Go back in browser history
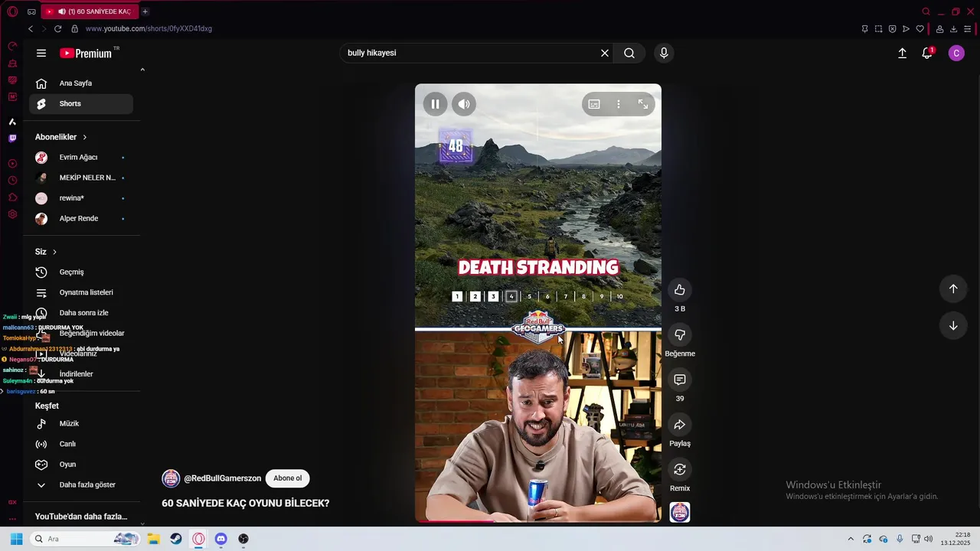 pyautogui.click(x=31, y=28)
